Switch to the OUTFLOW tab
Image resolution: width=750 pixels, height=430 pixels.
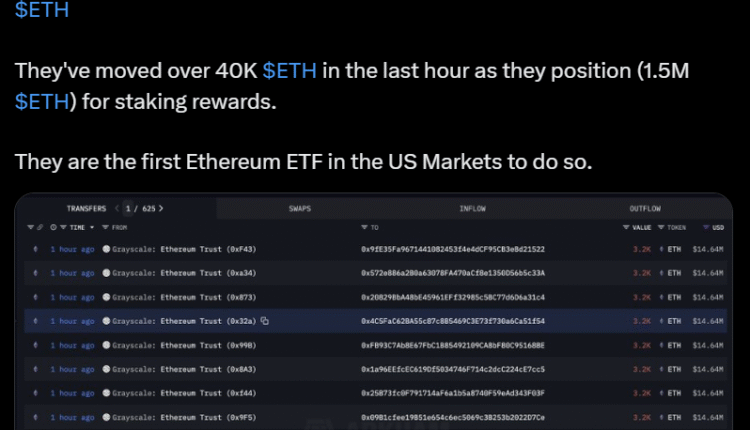(645, 208)
